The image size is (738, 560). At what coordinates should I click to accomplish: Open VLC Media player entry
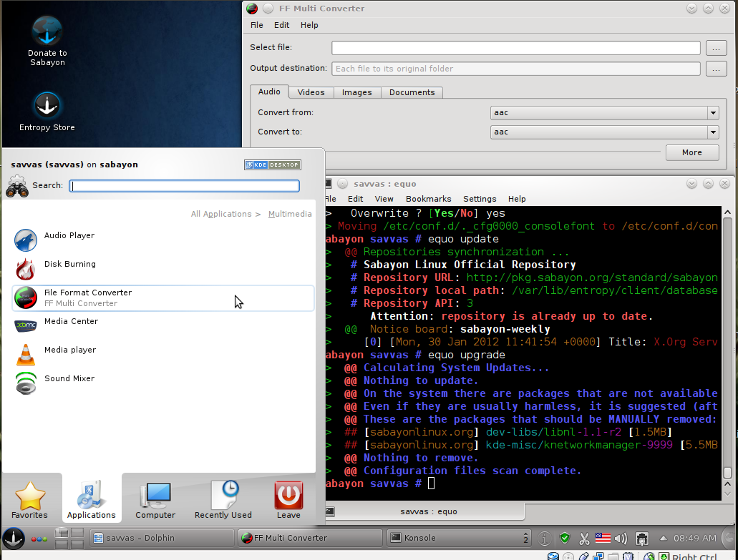(69, 350)
